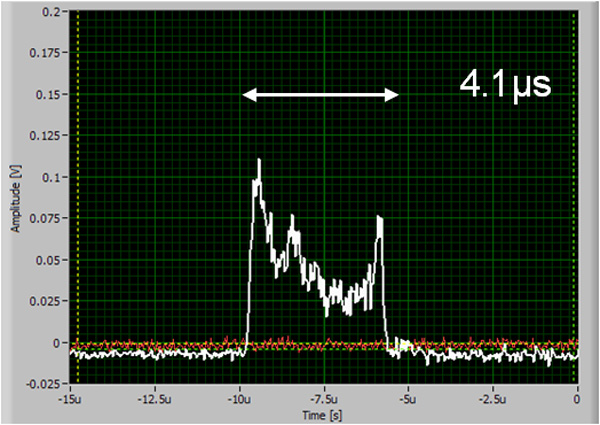Click the white double-headed measurement arrow

pos(321,94)
